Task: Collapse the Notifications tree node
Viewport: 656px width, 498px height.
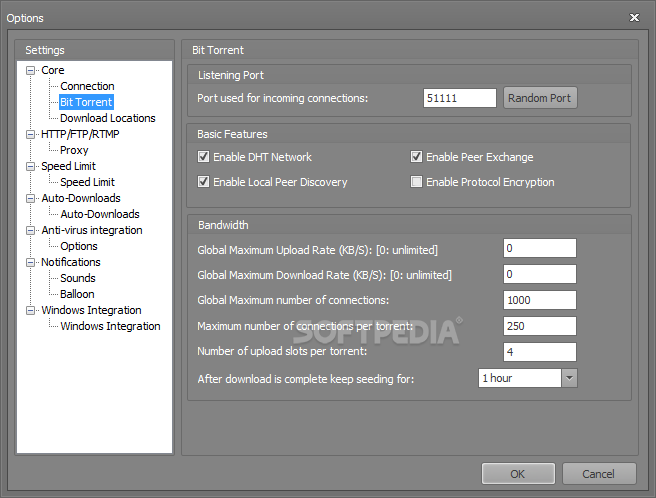Action: [30, 262]
